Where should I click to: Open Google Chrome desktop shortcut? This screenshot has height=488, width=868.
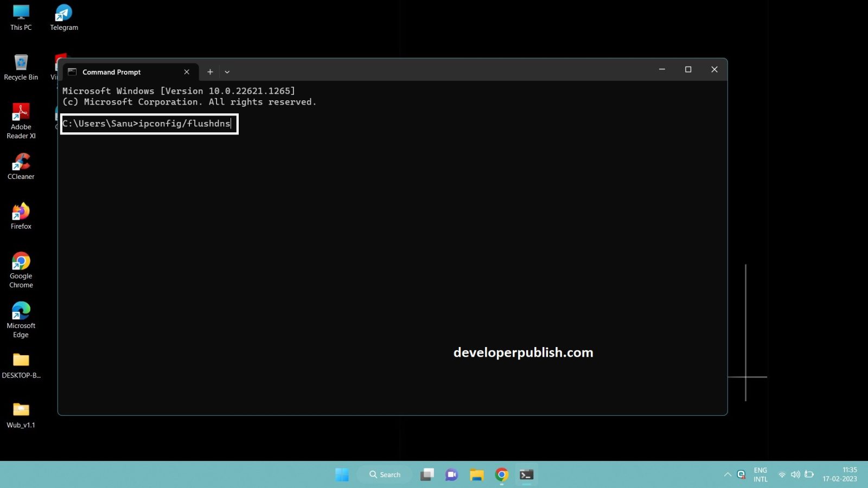(x=21, y=262)
